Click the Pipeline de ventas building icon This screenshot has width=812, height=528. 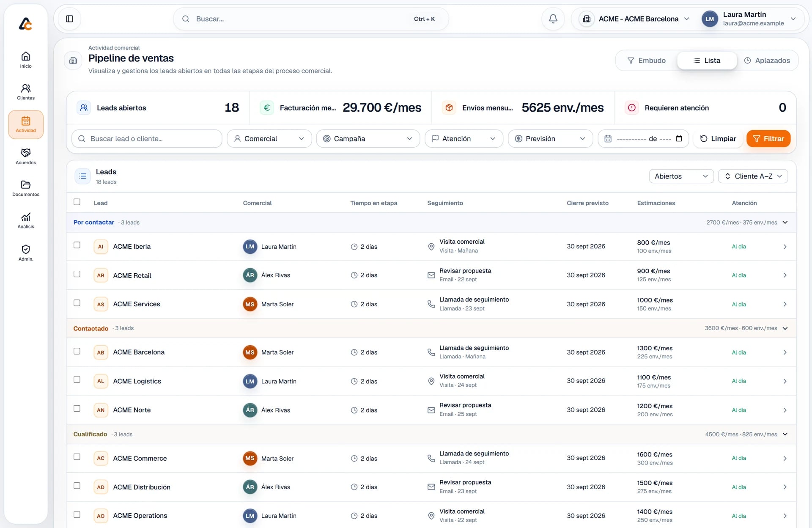pos(73,60)
